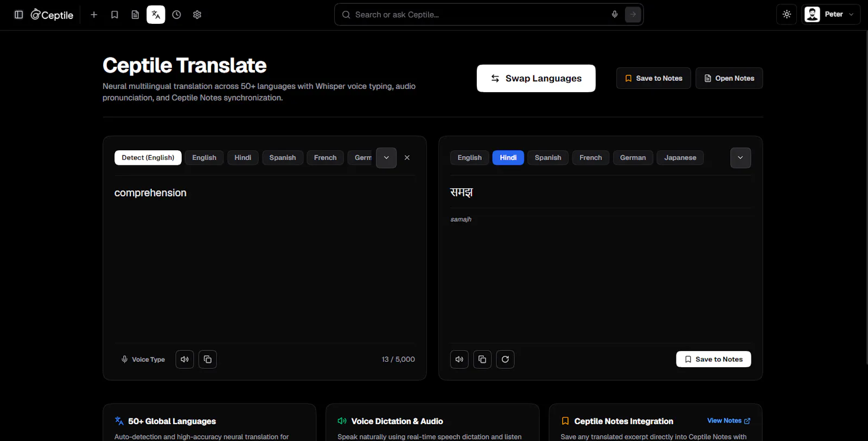
Task: Set target language to French
Action: click(591, 157)
